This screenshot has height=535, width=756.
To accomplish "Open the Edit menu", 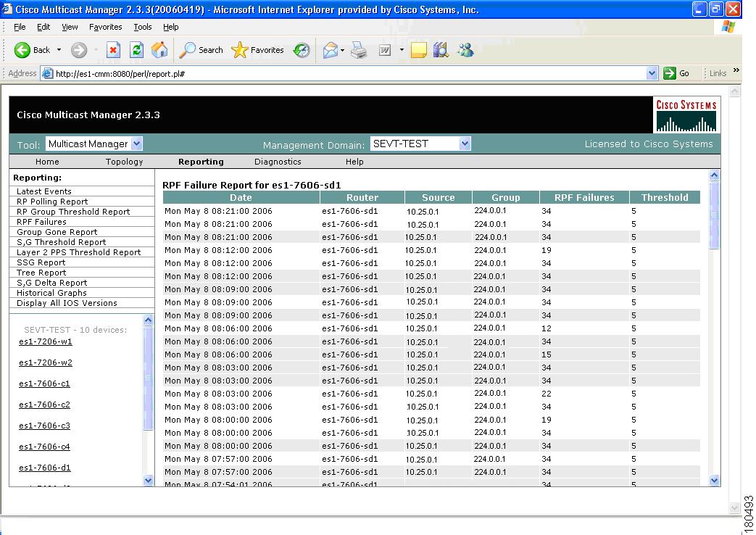I will point(43,27).
